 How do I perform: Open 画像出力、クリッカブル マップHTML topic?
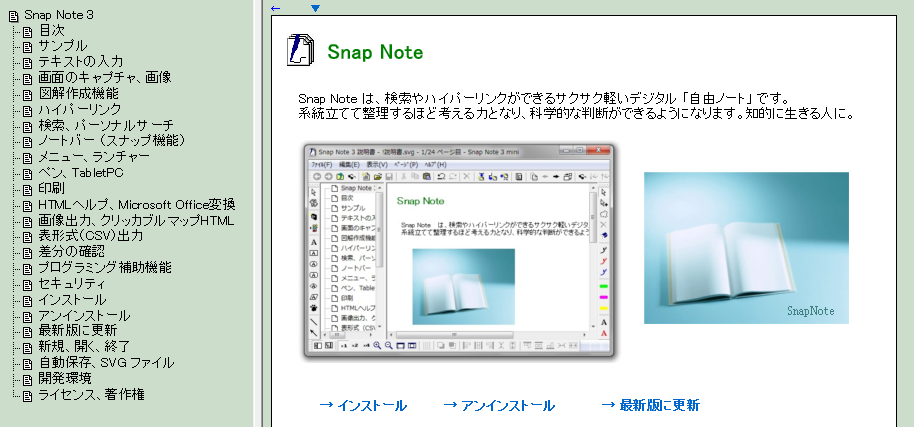(x=136, y=221)
